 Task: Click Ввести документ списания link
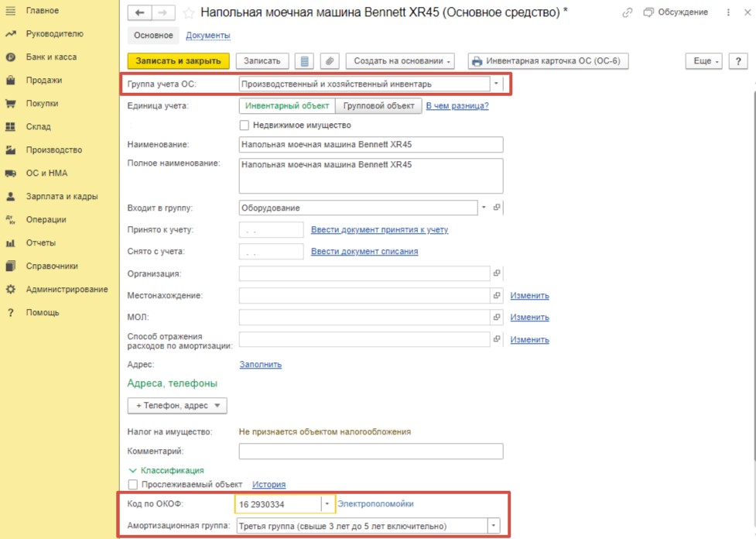(x=364, y=252)
